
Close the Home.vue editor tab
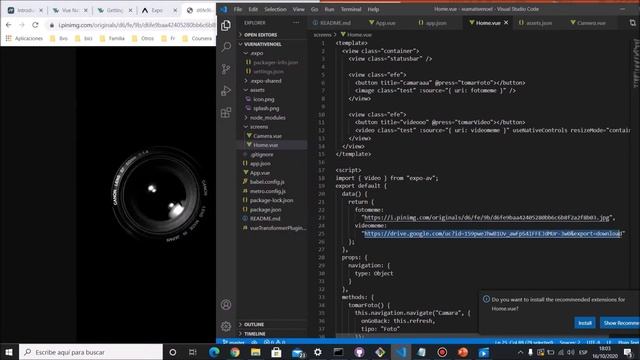click(506, 23)
